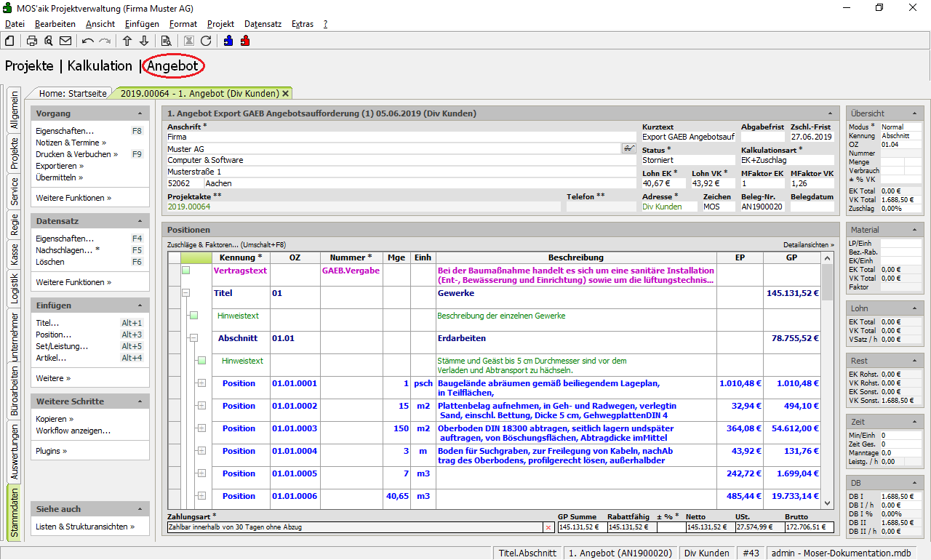931x560 pixels.
Task: Click the blue puzzle piece icon
Action: point(228,41)
